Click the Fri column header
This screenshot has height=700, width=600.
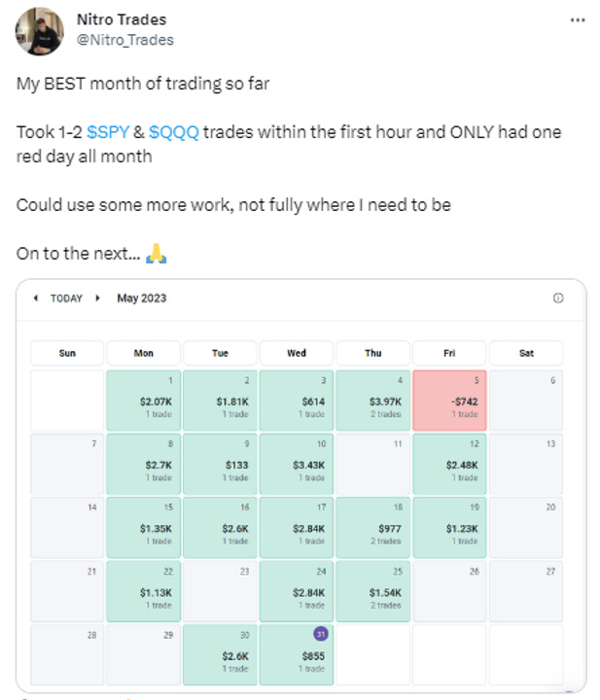coord(449,353)
